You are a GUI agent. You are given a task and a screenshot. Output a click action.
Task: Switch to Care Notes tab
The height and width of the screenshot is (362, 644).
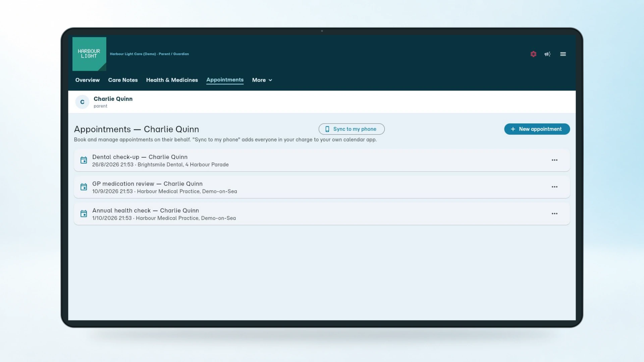pyautogui.click(x=123, y=80)
